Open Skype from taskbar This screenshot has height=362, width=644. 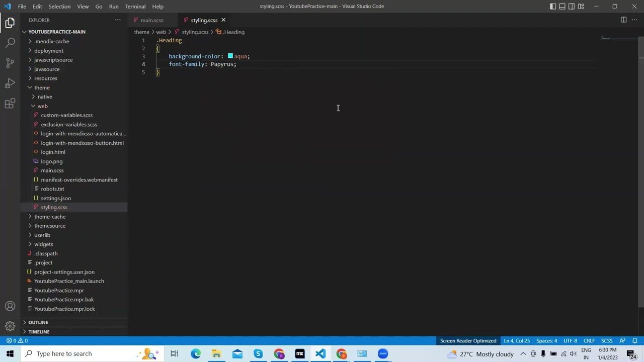coord(258,353)
